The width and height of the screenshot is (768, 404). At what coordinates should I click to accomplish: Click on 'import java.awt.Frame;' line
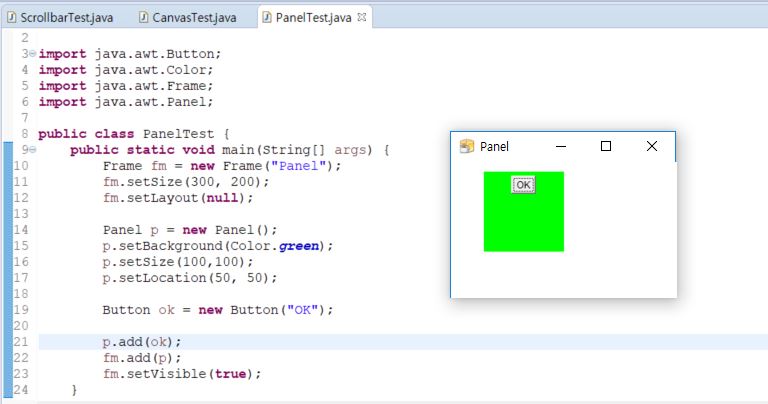coord(126,86)
